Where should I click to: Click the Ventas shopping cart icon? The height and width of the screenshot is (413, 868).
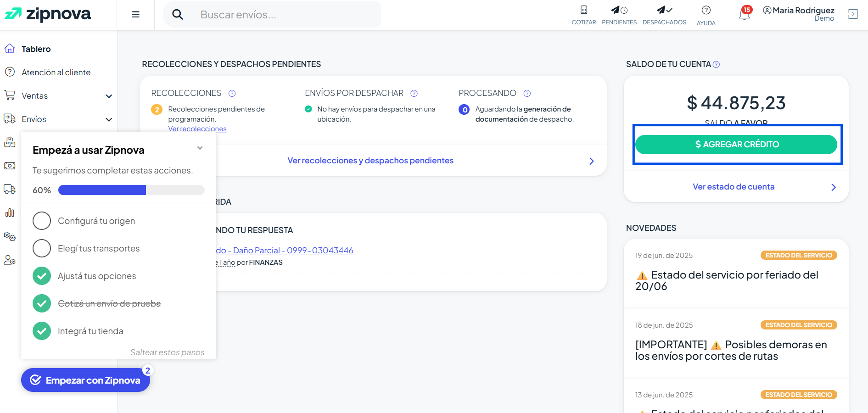pos(10,95)
